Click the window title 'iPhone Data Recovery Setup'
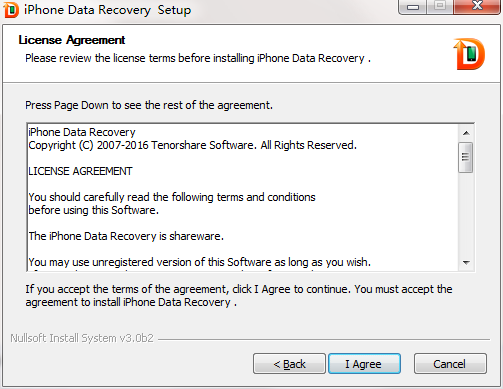This screenshot has height=389, width=503. [x=107, y=10]
